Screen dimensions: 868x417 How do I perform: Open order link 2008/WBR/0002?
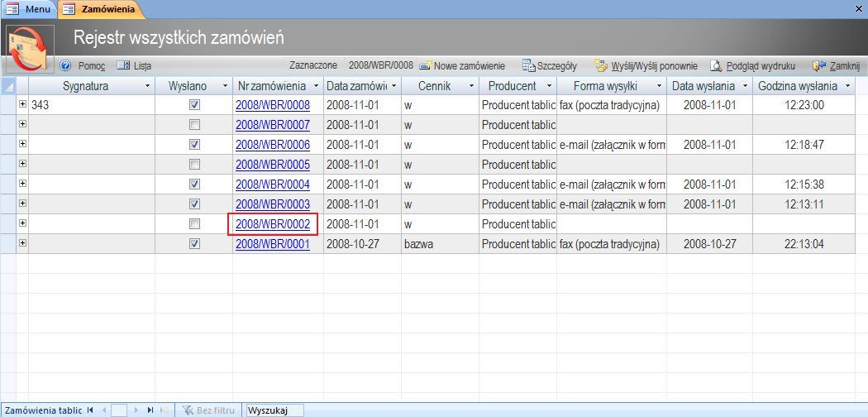[273, 224]
